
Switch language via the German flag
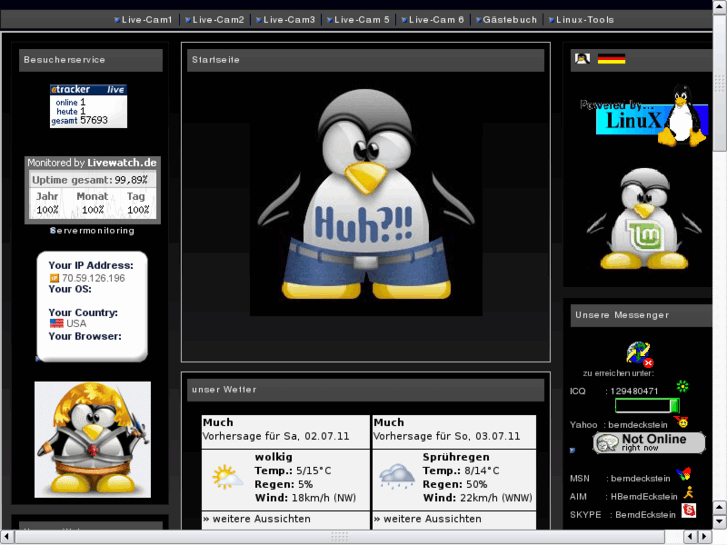(x=611, y=59)
